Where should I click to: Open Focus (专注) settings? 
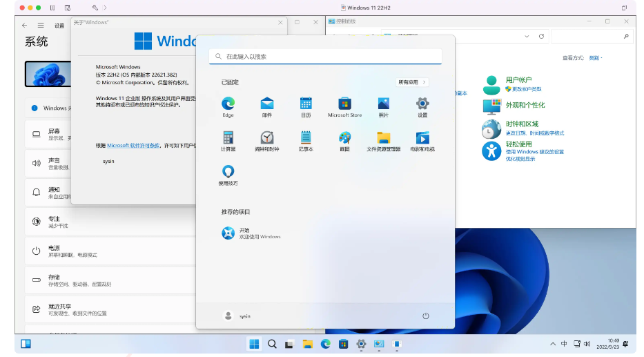[110, 222]
